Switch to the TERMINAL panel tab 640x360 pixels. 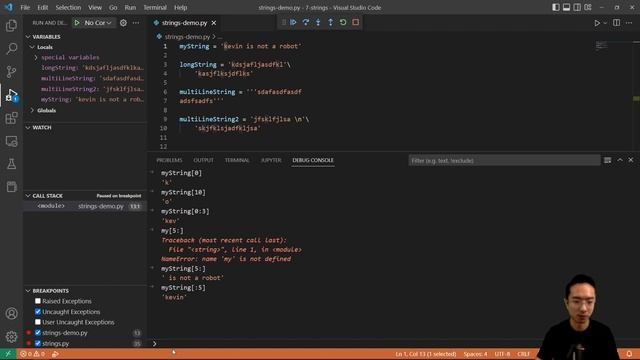click(x=237, y=160)
